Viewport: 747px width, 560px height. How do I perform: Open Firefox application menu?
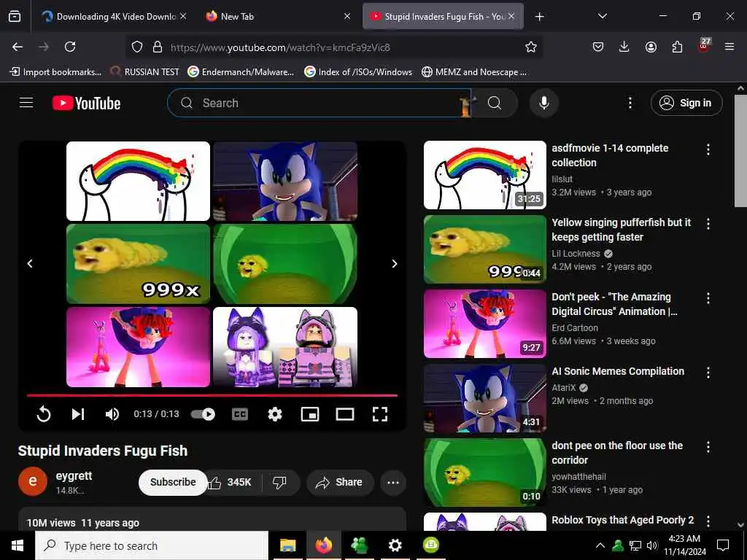729,47
